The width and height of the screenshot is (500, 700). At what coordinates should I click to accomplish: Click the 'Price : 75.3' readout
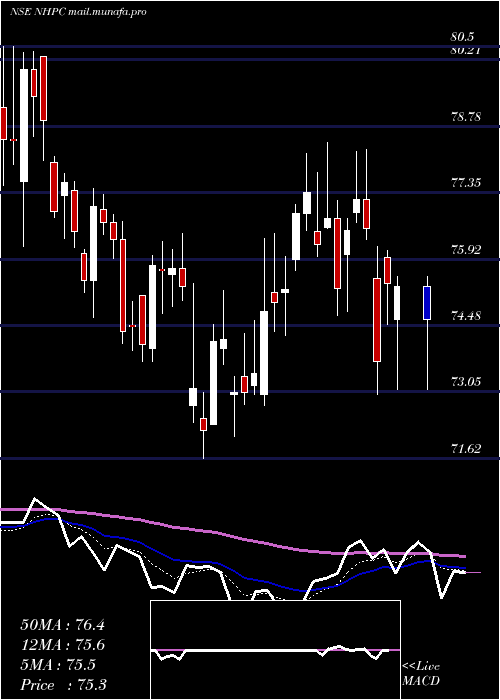point(63,685)
